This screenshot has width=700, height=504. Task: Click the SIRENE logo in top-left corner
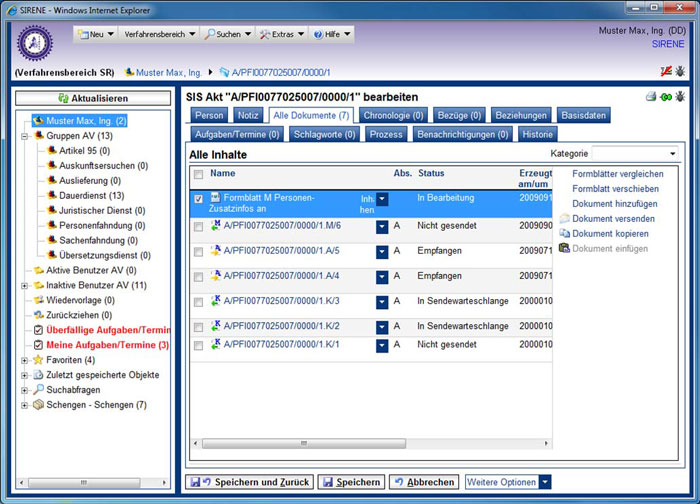35,43
